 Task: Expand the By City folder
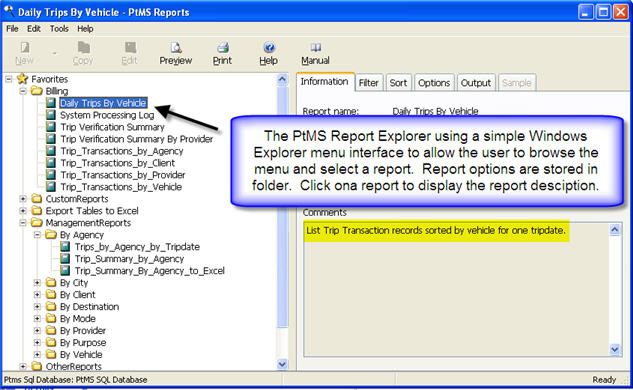click(38, 283)
